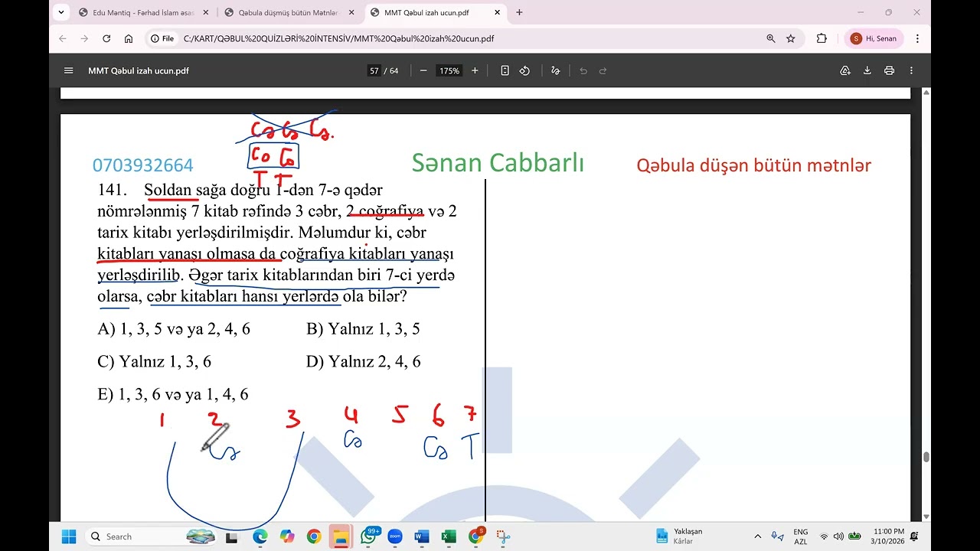Zoom out the PDF page

click(x=423, y=70)
